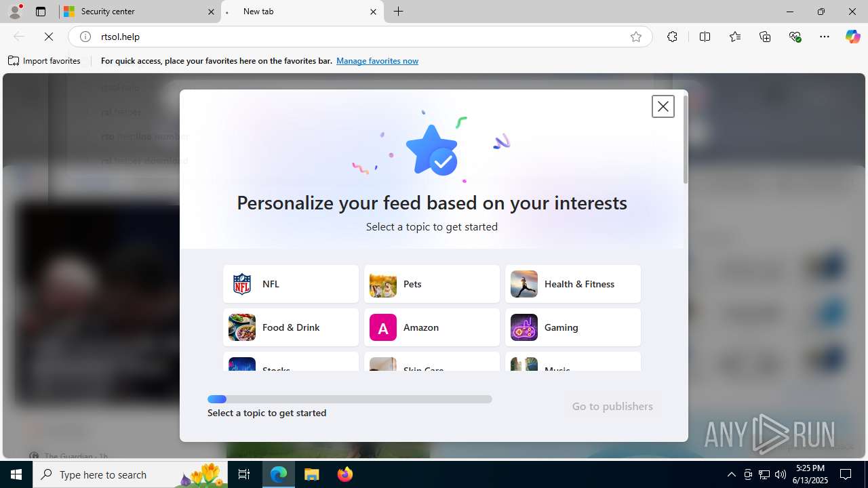Click the NFL logo icon
This screenshot has width=868, height=488.
[242, 284]
